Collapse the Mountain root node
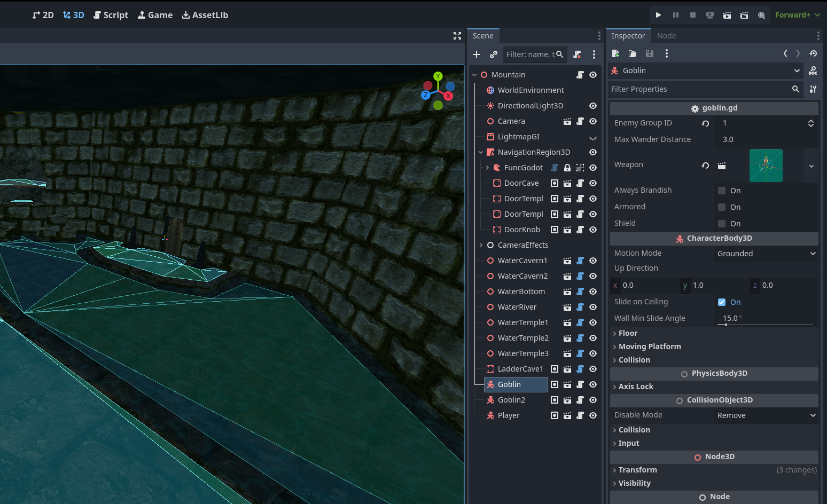 [x=474, y=75]
